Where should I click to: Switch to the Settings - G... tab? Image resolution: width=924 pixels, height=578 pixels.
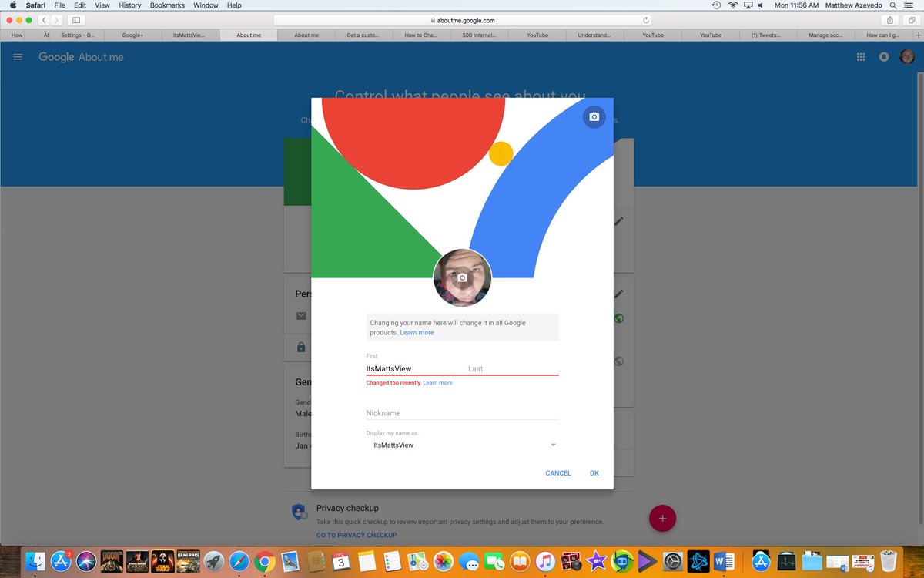[77, 35]
